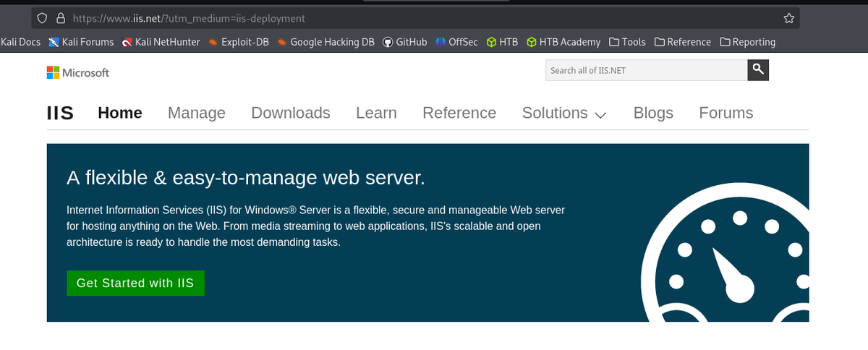Open the Kali Docs bookmark
This screenshot has height=350, width=868.
(x=20, y=42)
